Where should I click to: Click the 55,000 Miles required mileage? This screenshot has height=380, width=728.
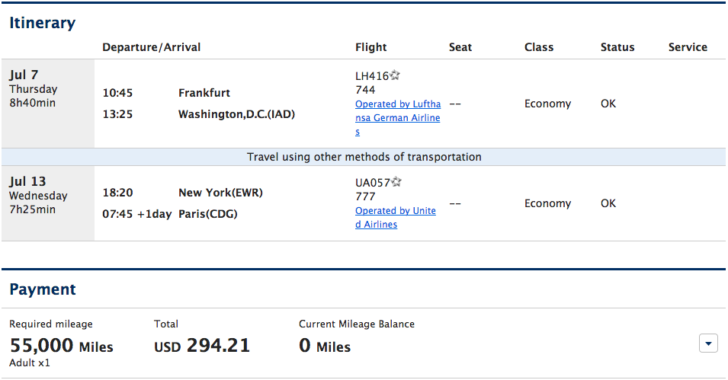coord(61,346)
